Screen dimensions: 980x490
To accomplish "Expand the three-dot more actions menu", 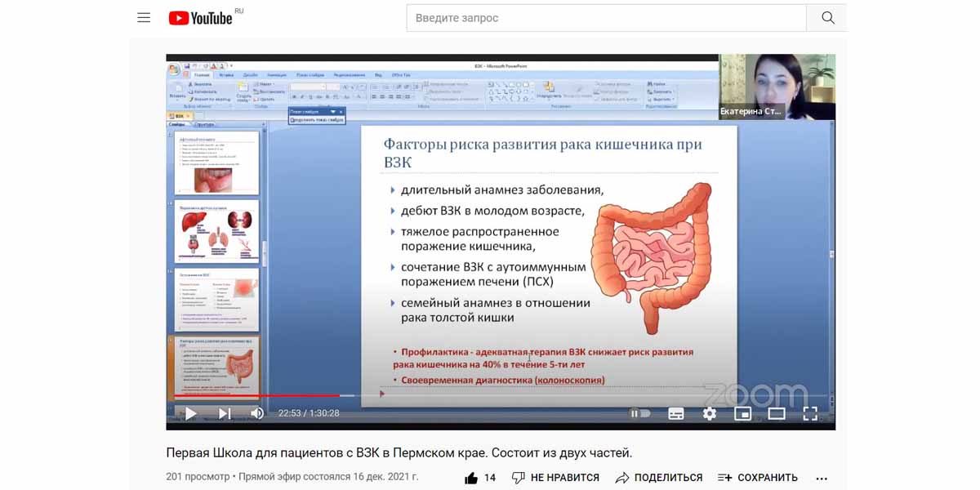I will click(x=822, y=479).
